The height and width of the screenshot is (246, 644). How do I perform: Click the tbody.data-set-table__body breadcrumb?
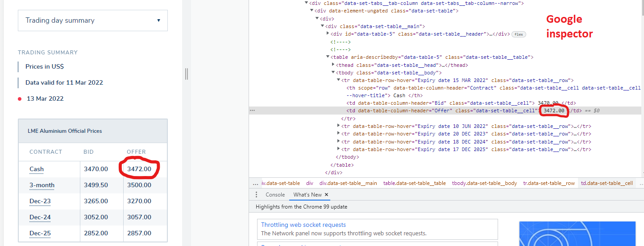484,183
